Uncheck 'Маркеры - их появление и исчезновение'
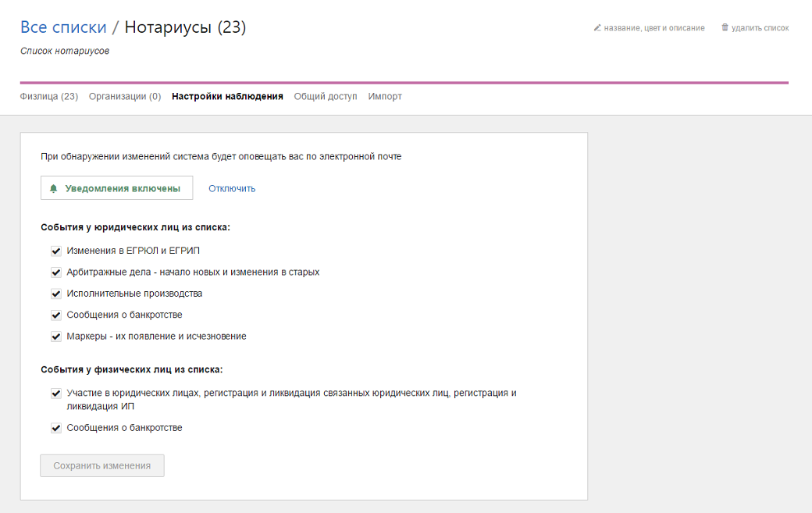Image resolution: width=812 pixels, height=513 pixels. coord(56,337)
